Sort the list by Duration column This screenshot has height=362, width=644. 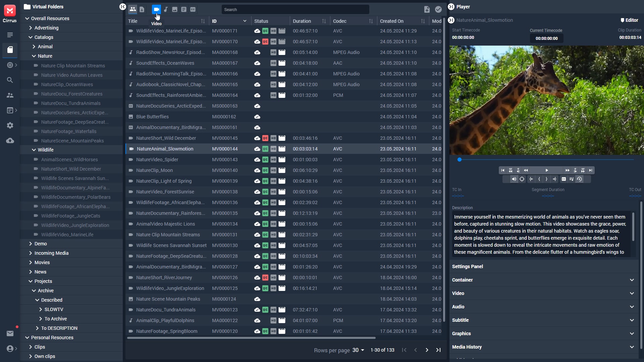tap(324, 21)
